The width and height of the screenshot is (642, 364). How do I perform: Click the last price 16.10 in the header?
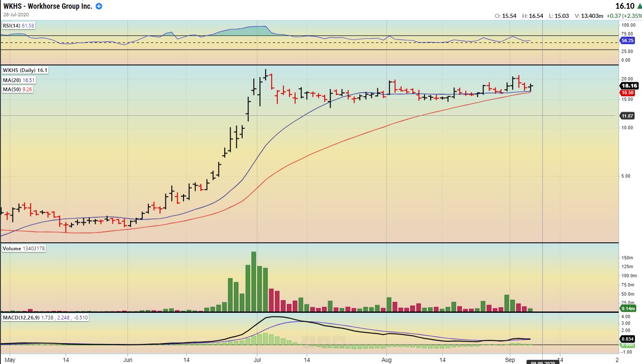click(x=624, y=6)
